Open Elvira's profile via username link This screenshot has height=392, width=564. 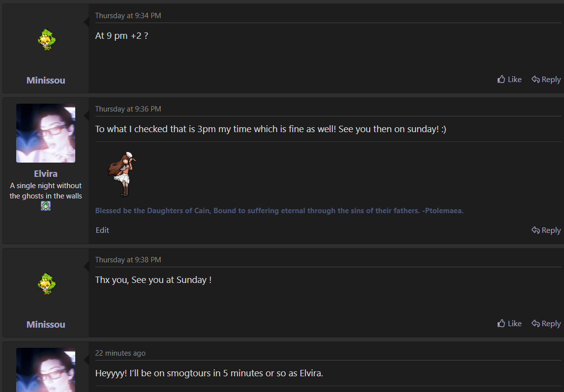click(x=46, y=173)
